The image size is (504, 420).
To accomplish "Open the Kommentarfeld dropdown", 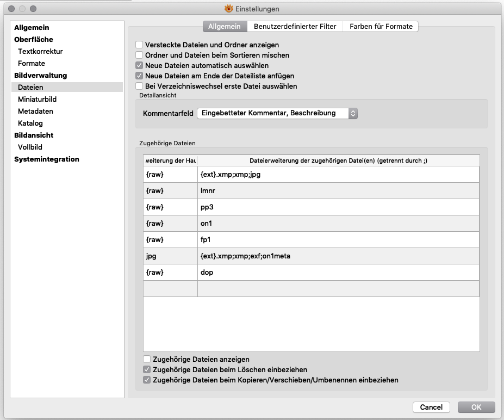I will pos(277,114).
